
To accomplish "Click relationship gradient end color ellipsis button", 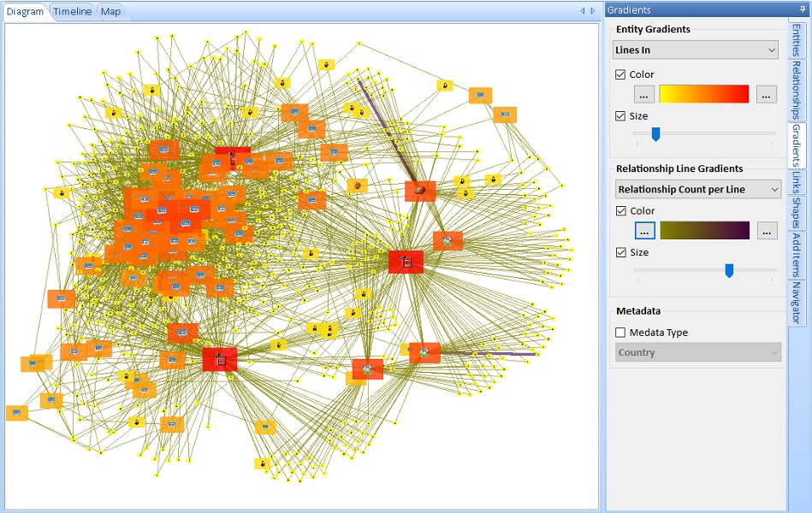I will [768, 230].
